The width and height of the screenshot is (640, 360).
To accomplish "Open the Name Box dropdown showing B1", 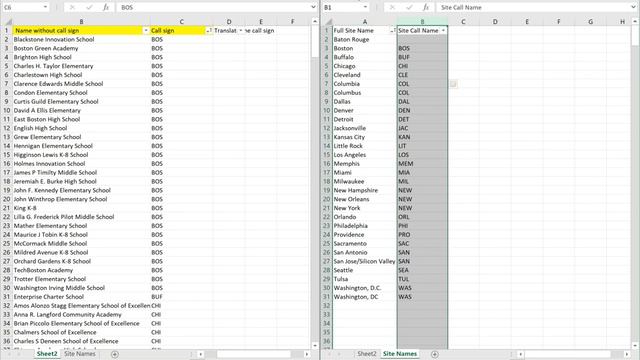I will pyautogui.click(x=365, y=7).
